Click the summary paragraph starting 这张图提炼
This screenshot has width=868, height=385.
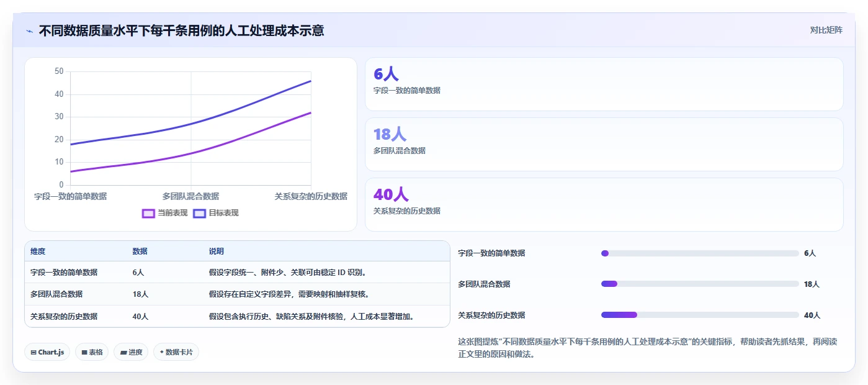tap(648, 348)
